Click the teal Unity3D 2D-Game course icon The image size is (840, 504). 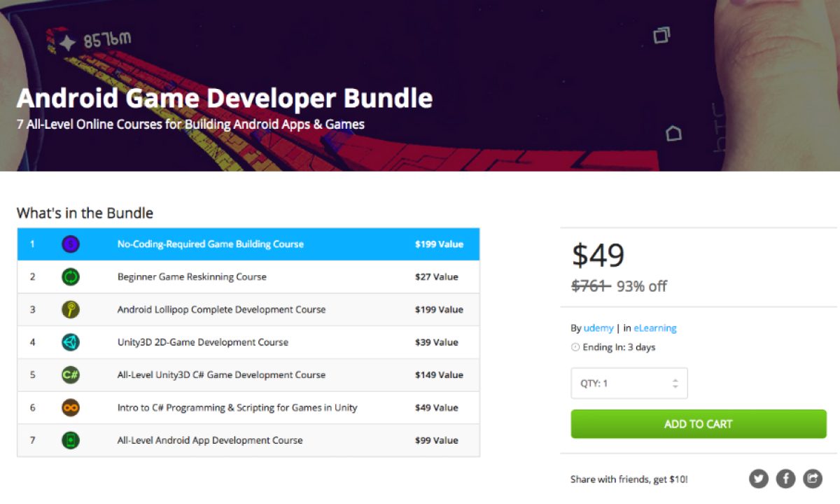70,342
